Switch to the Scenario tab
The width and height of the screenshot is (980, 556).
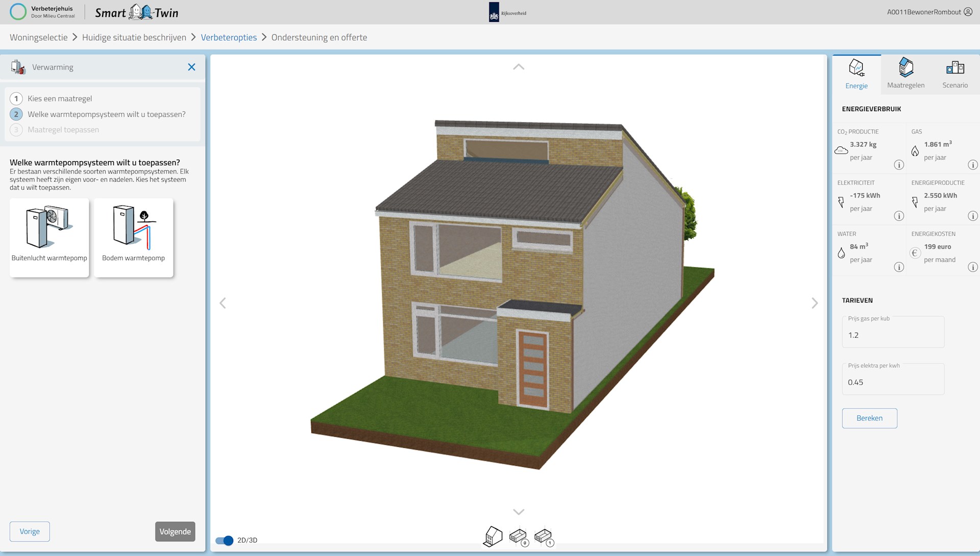(955, 74)
